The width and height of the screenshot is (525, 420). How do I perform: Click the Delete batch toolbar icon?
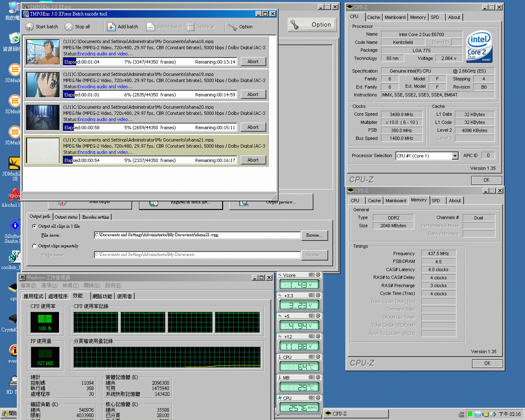tap(151, 27)
